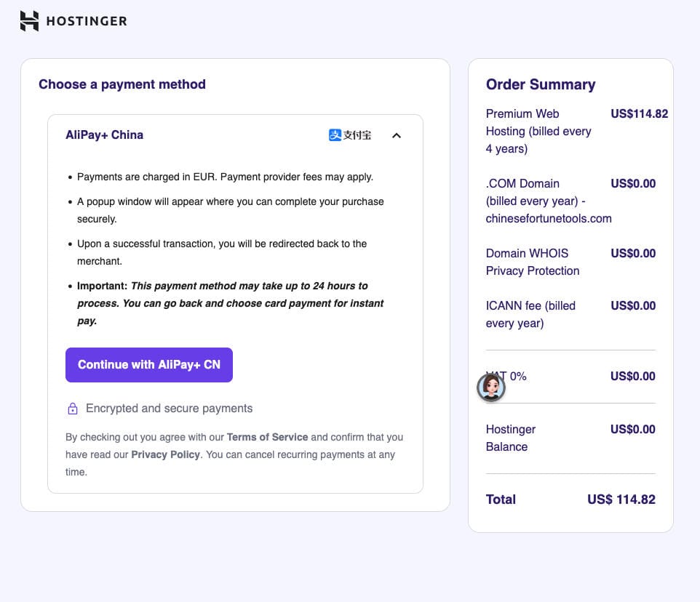Click the HOSTINGER wordmark text
Viewport: 700px width, 602px height.
click(x=87, y=21)
